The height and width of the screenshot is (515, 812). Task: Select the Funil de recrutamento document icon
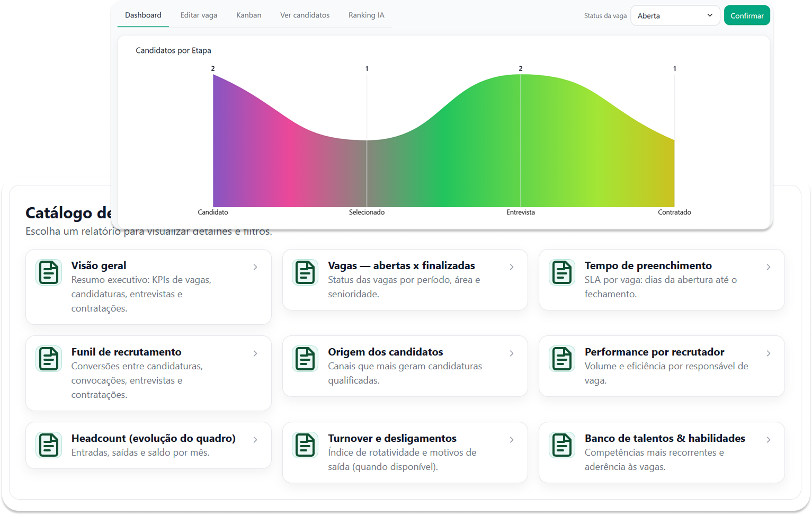[48, 359]
